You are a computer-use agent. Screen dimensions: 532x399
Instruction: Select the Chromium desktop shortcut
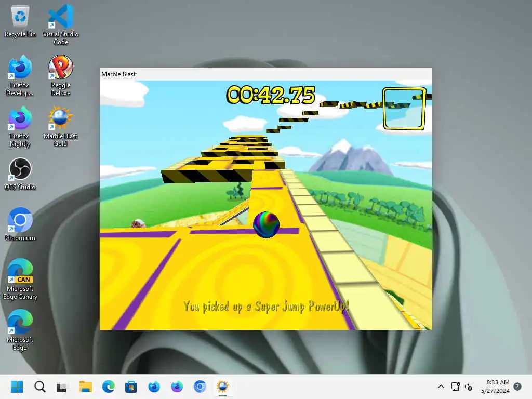20,224
